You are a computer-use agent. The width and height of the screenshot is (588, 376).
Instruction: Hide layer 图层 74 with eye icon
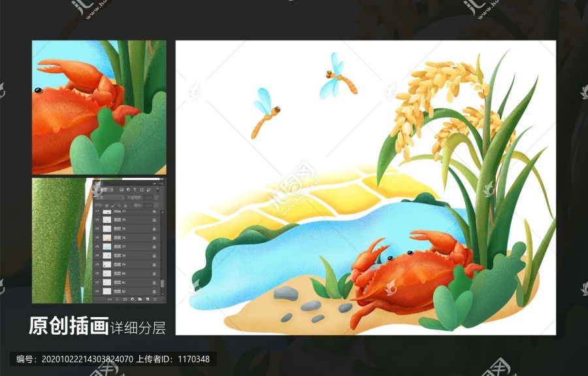coord(97,220)
